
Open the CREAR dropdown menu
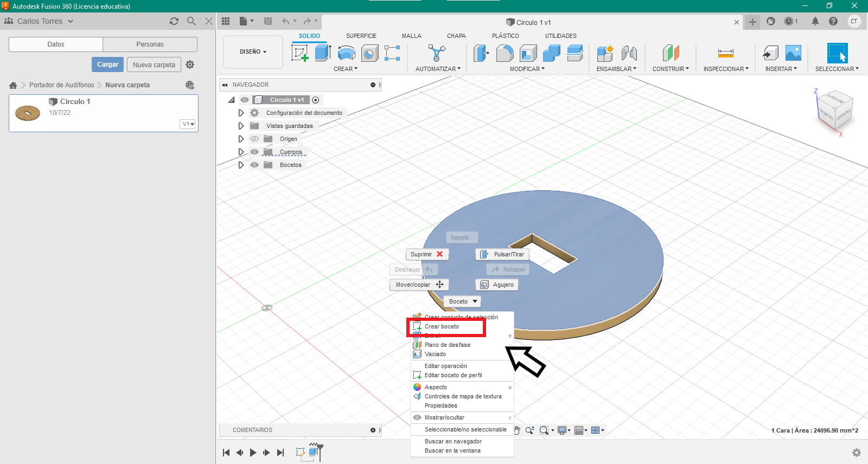point(346,69)
